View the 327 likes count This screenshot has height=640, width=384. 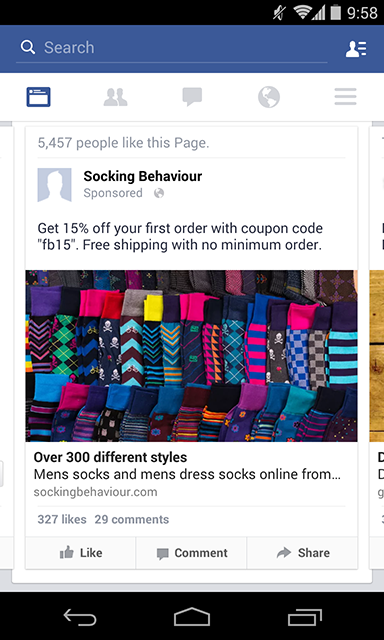tap(62, 519)
